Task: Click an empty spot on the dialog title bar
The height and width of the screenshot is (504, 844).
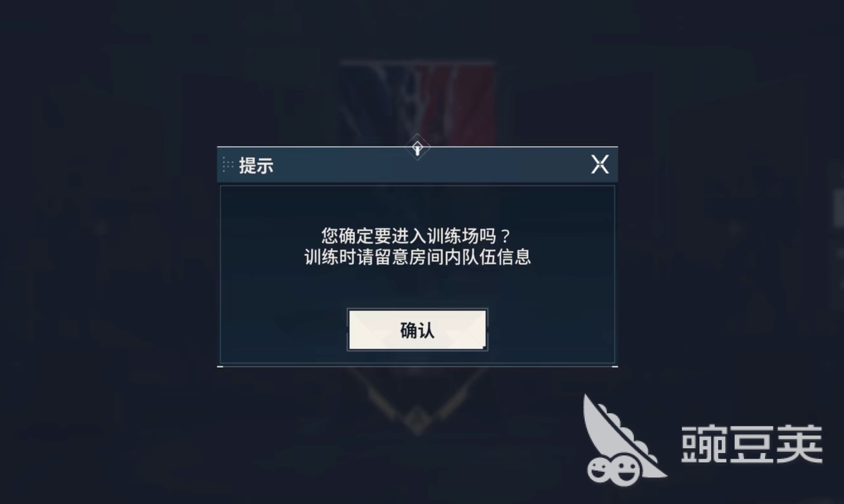Action: point(488,165)
